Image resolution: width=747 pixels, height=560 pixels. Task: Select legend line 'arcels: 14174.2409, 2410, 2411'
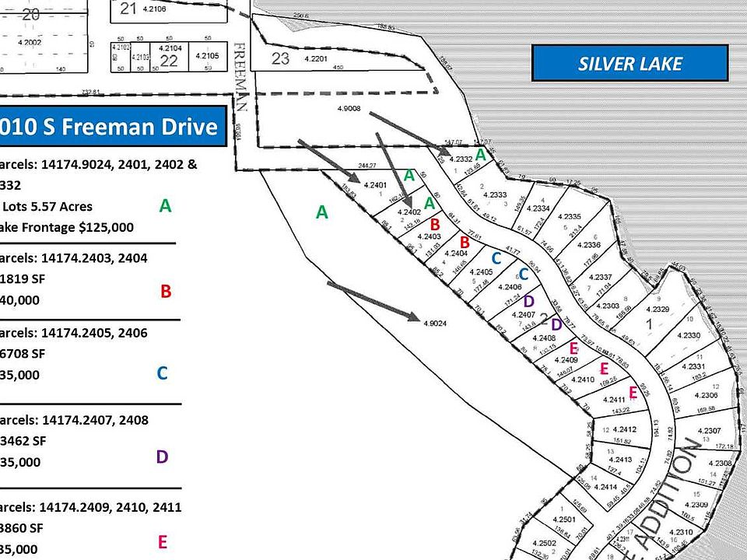(x=90, y=507)
